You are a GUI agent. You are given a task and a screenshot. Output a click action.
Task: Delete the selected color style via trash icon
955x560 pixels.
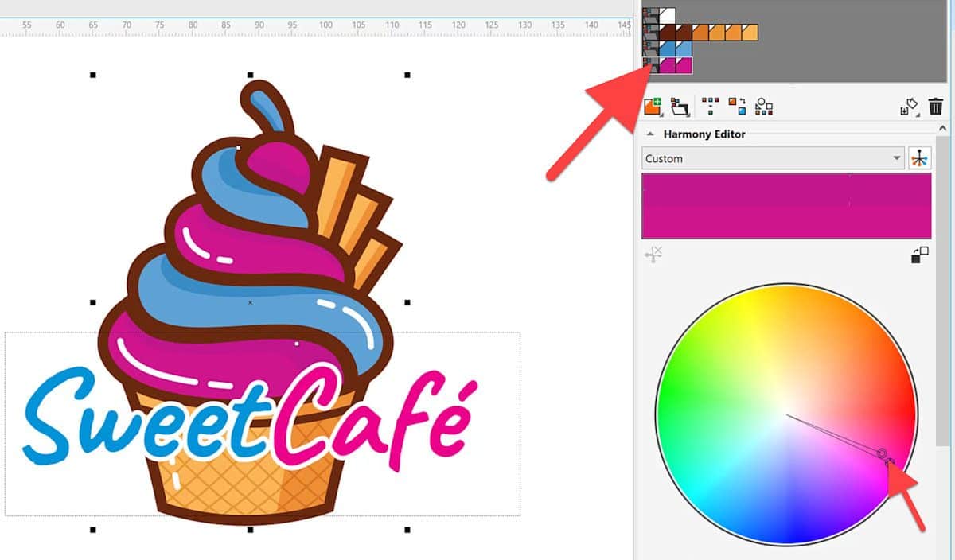click(936, 104)
